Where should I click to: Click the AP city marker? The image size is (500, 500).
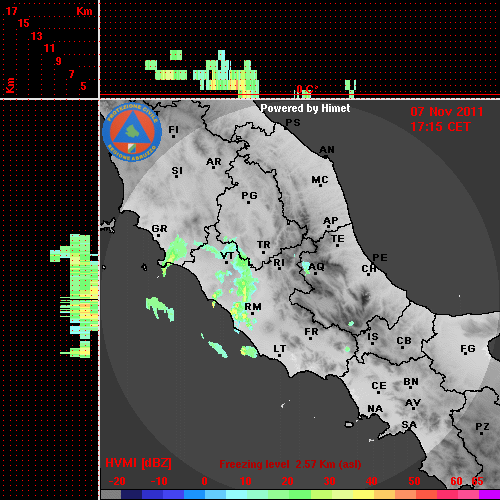(x=330, y=222)
